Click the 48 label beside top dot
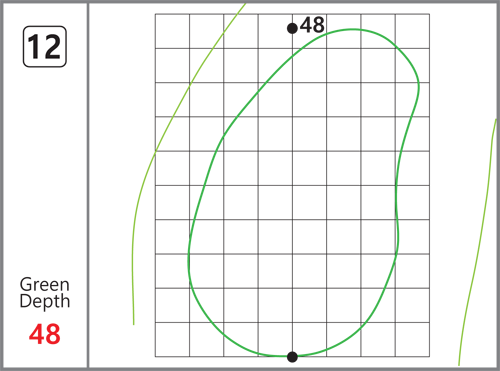 (312, 25)
